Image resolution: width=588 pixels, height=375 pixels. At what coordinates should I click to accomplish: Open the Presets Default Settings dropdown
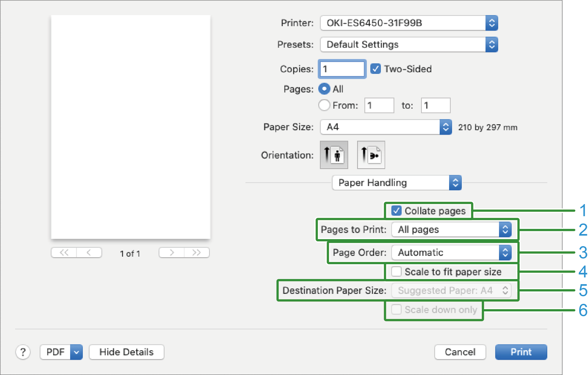point(409,44)
